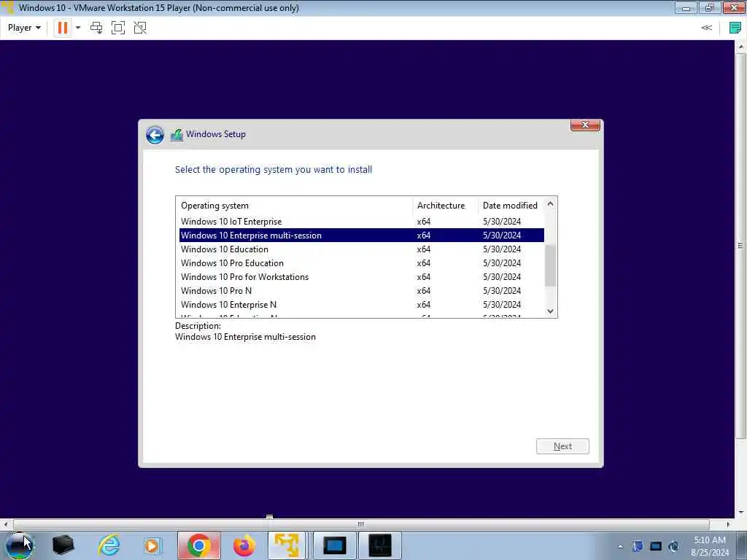Click the 5/30/2024 date for Windows 10 Pro N

pos(502,290)
